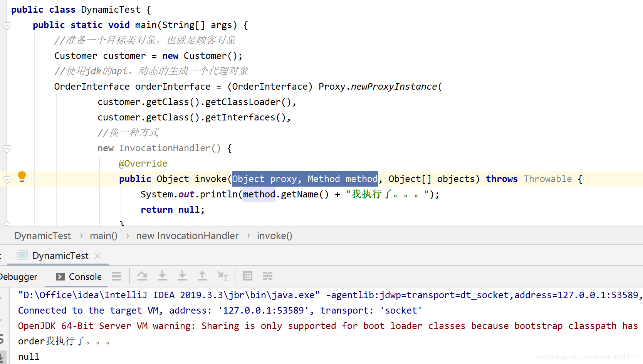Click the 'null' console output line
The image size is (643, 364).
(x=29, y=357)
